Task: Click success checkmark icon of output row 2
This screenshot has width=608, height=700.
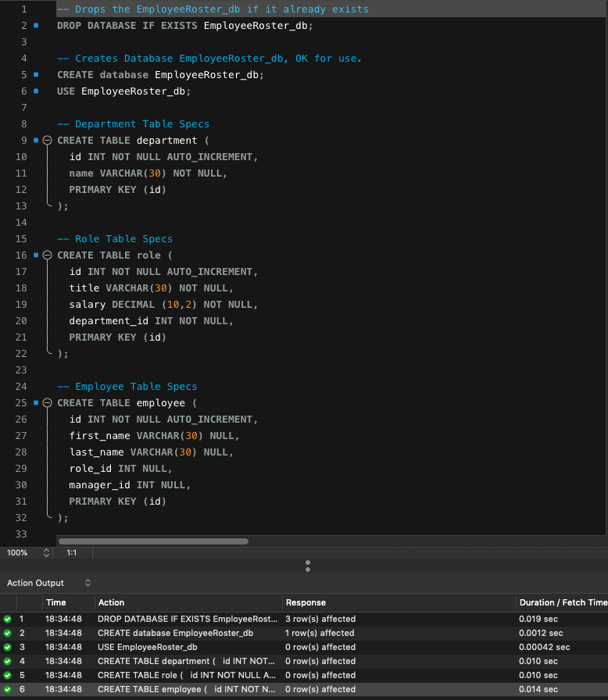Action: 8,633
